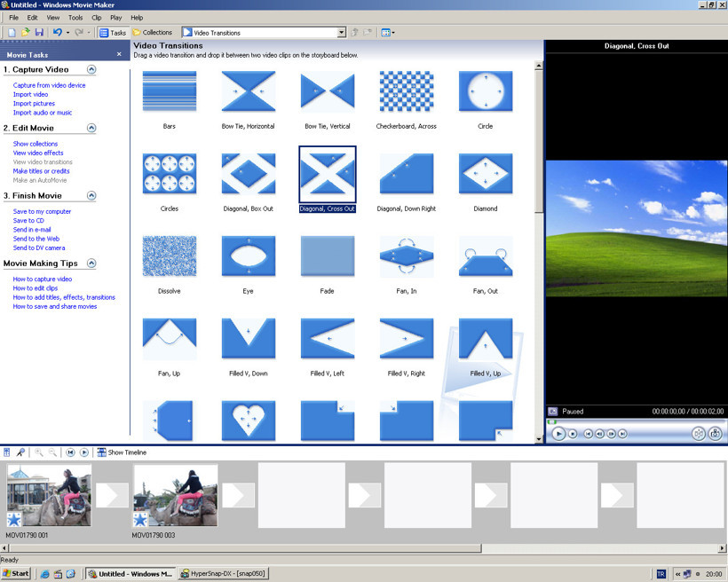
Task: Open the Clip menu
Action: click(97, 18)
